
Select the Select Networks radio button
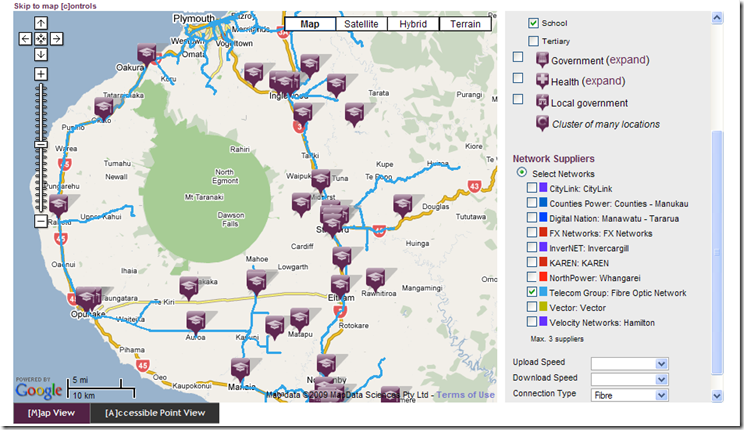521,172
